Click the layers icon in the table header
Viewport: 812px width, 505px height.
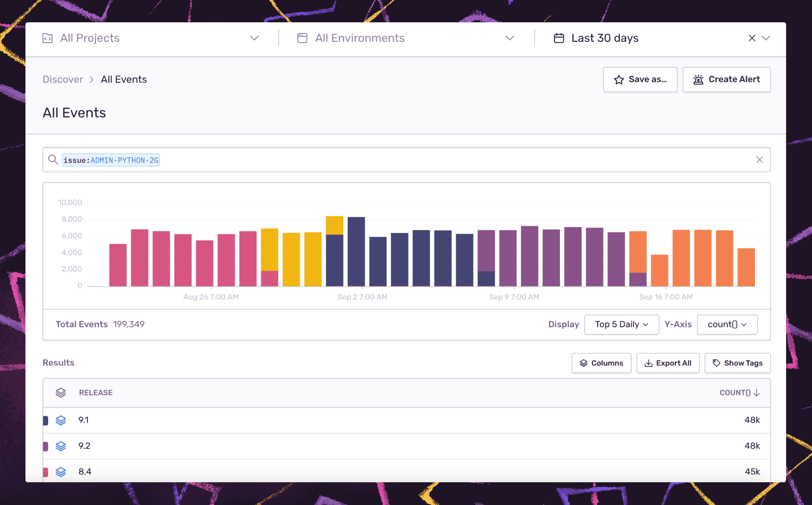tap(61, 393)
